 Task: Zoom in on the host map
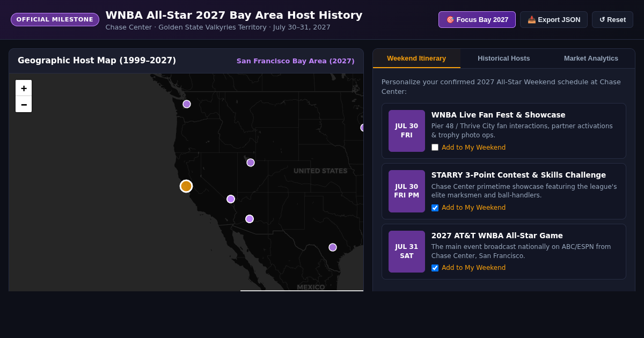click(24, 88)
